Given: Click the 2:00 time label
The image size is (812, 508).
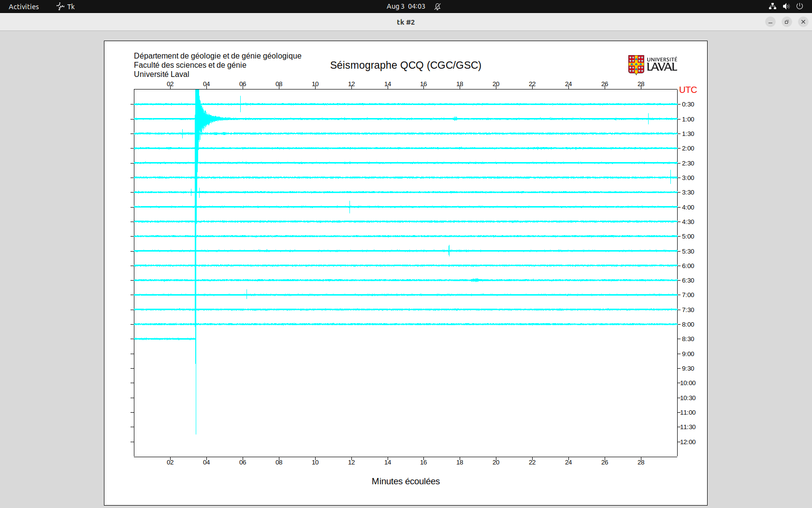Looking at the screenshot, I should coord(688,149).
